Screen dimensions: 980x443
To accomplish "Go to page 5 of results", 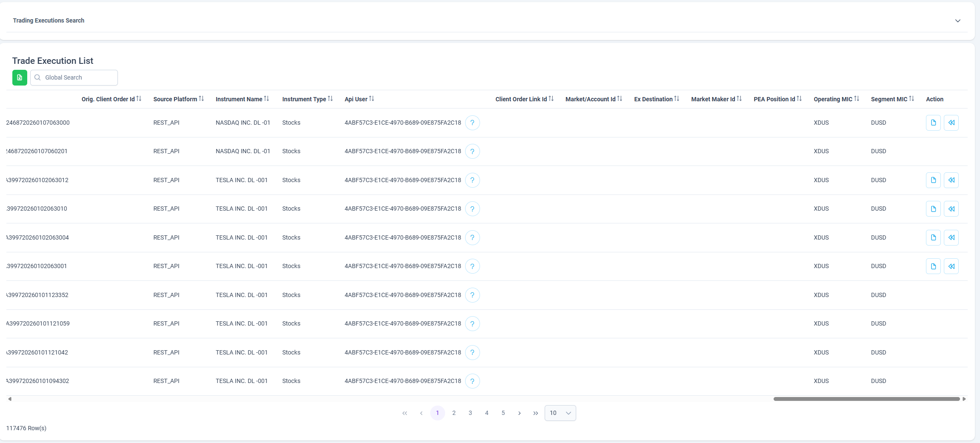I will click(503, 413).
